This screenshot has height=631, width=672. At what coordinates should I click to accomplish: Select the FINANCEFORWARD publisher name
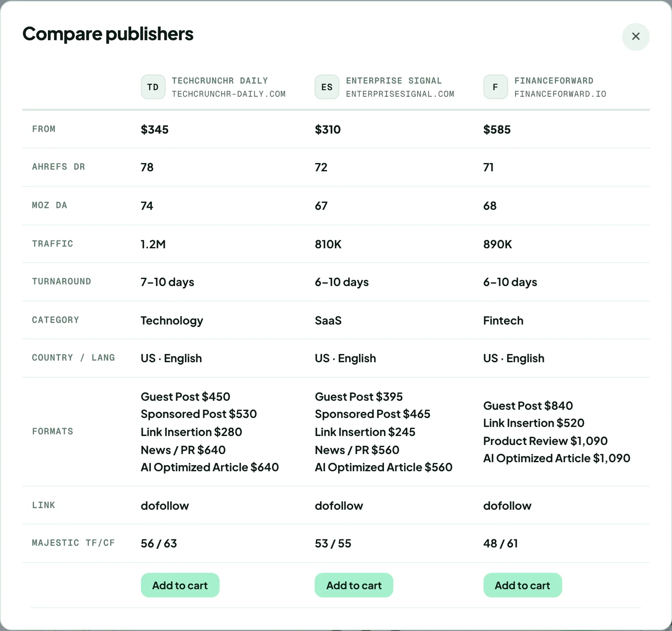554,81
